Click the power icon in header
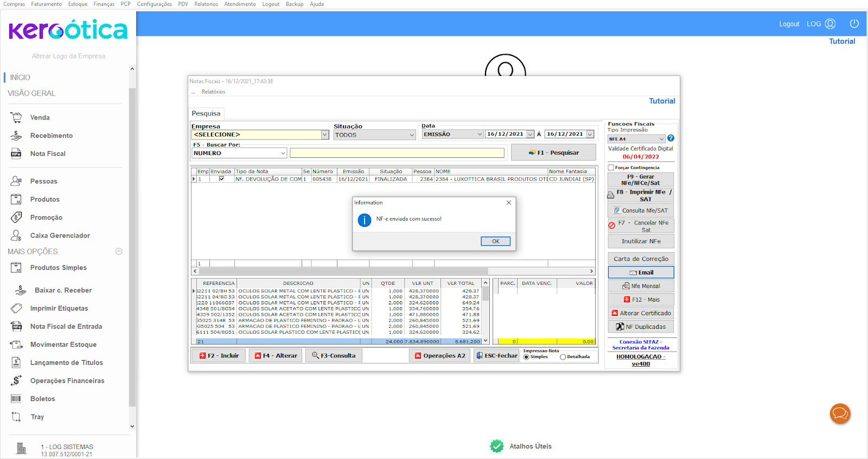868x459 pixels. [x=854, y=23]
